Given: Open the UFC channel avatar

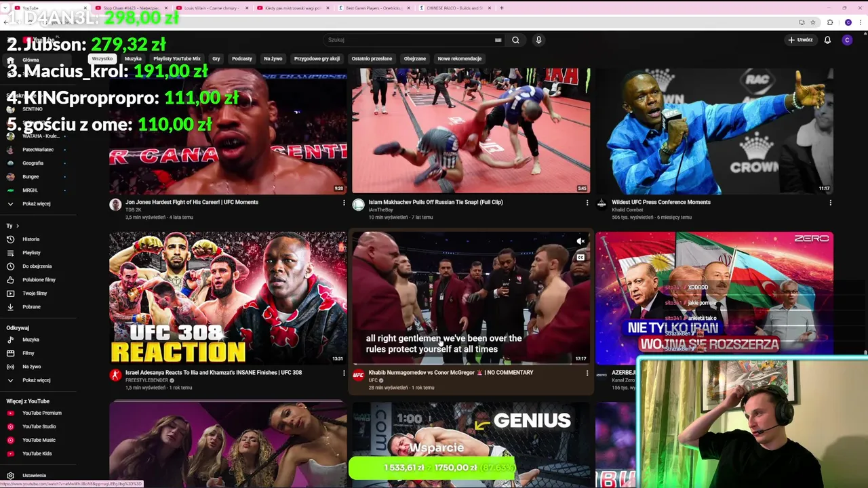Looking at the screenshot, I should 358,375.
